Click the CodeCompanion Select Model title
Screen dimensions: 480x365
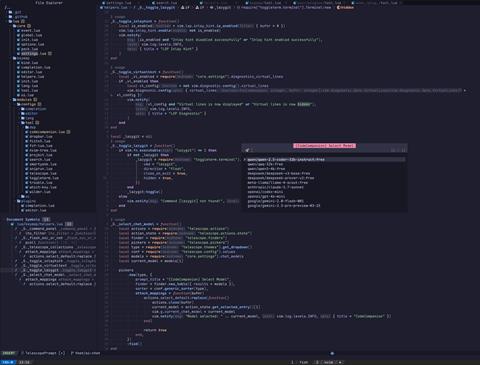pyautogui.click(x=324, y=146)
